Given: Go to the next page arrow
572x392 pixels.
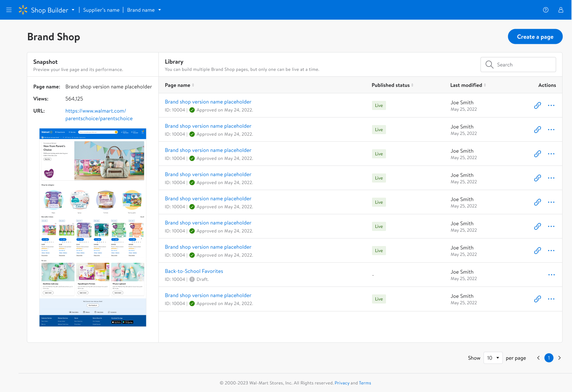Looking at the screenshot, I should click(x=560, y=358).
